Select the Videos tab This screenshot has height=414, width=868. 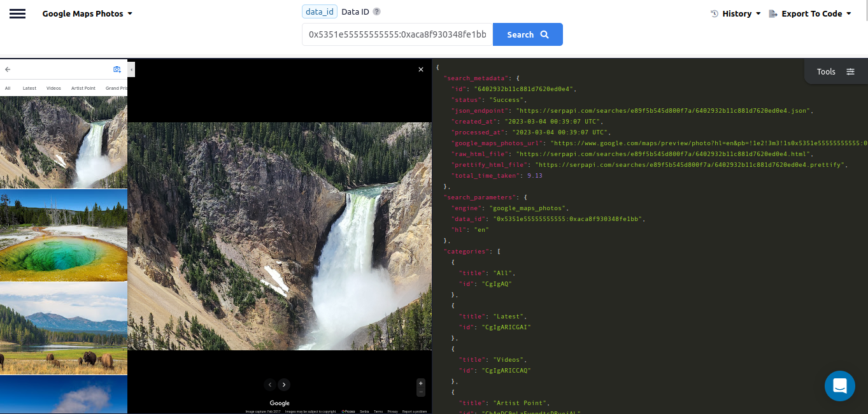(53, 89)
